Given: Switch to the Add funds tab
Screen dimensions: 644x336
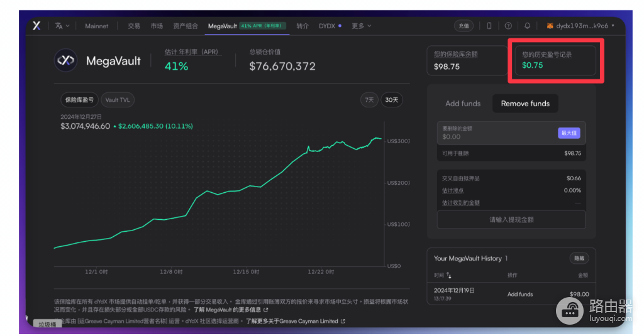Looking at the screenshot, I should pos(463,104).
